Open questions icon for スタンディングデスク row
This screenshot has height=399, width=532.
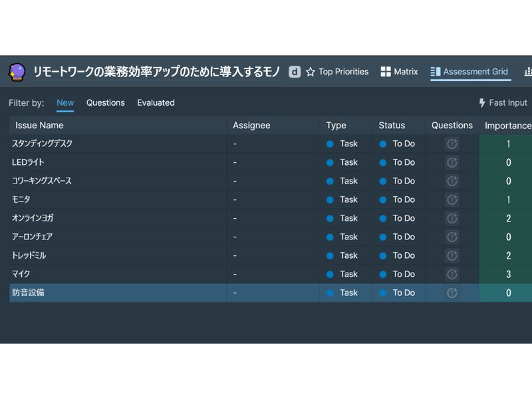pos(452,144)
